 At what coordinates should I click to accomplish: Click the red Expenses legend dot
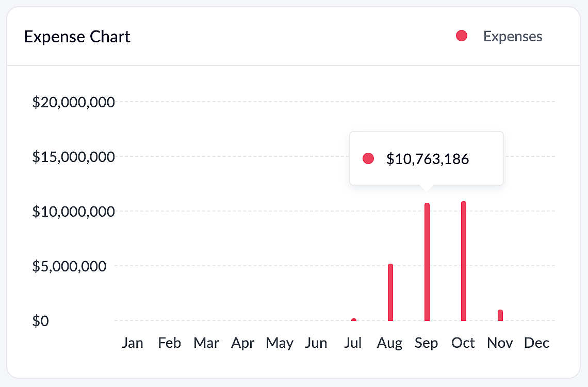point(462,36)
